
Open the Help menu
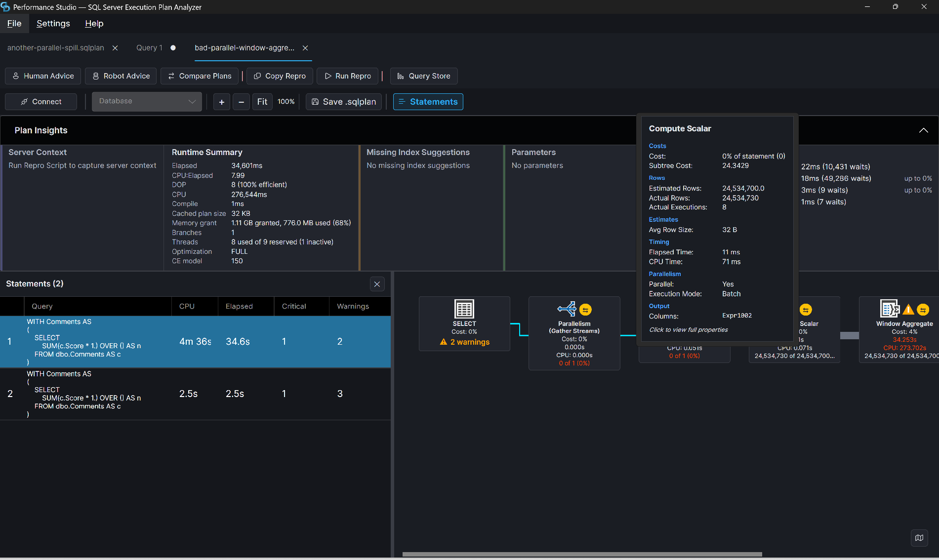click(x=94, y=24)
